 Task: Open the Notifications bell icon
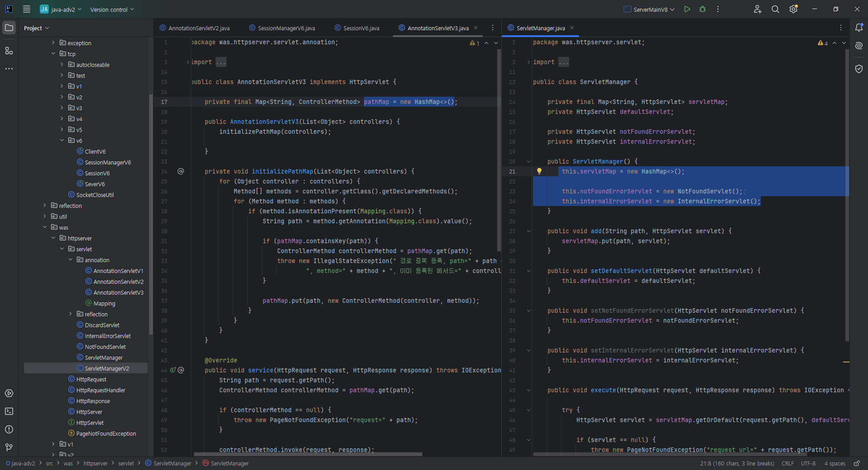(x=859, y=28)
